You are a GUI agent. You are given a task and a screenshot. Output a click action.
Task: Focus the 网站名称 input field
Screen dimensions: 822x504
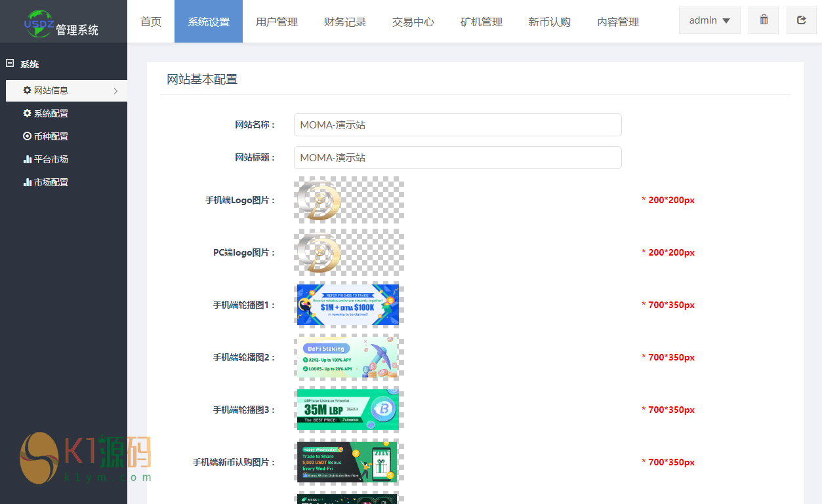(457, 125)
